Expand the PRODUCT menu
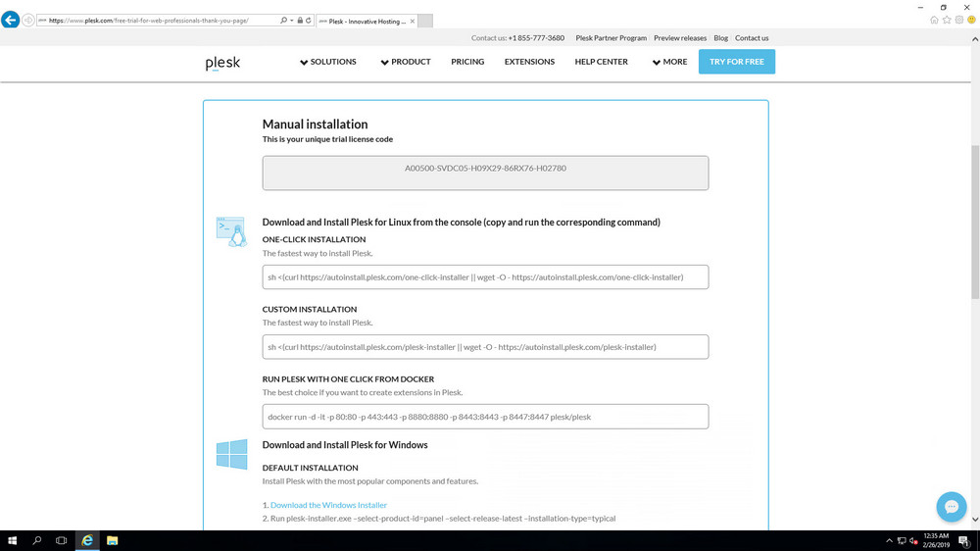The image size is (980, 551). (x=406, y=62)
